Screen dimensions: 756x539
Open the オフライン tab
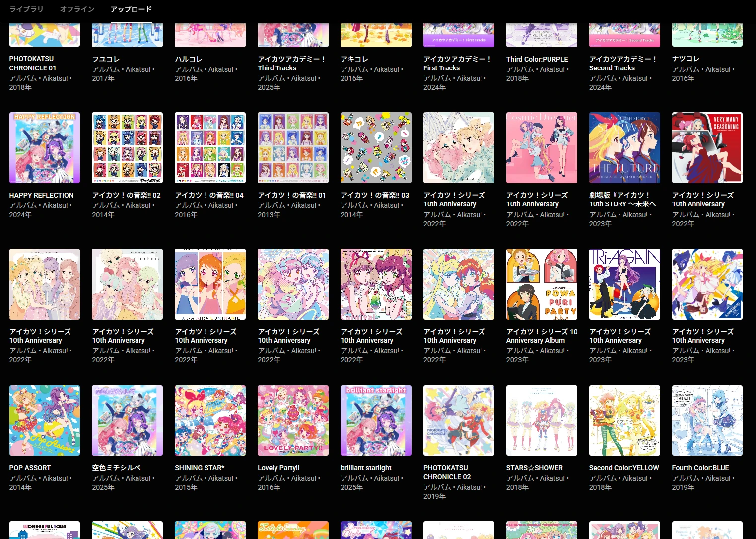[x=77, y=9]
